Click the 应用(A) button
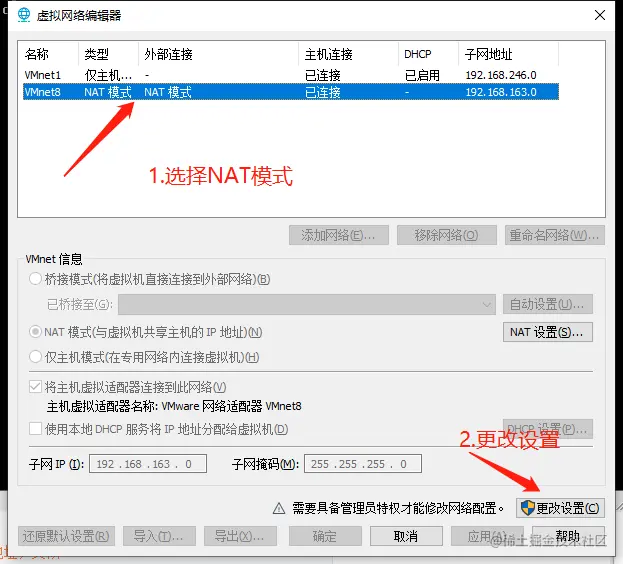 tap(488, 536)
